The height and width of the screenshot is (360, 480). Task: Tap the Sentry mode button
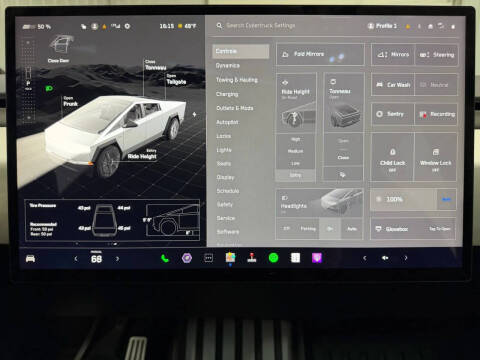coord(393,114)
